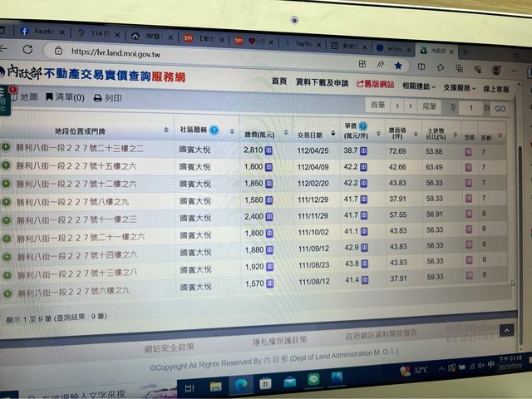
Task: Expand details for the 2,810萬 listing row
Action: click(x=7, y=149)
